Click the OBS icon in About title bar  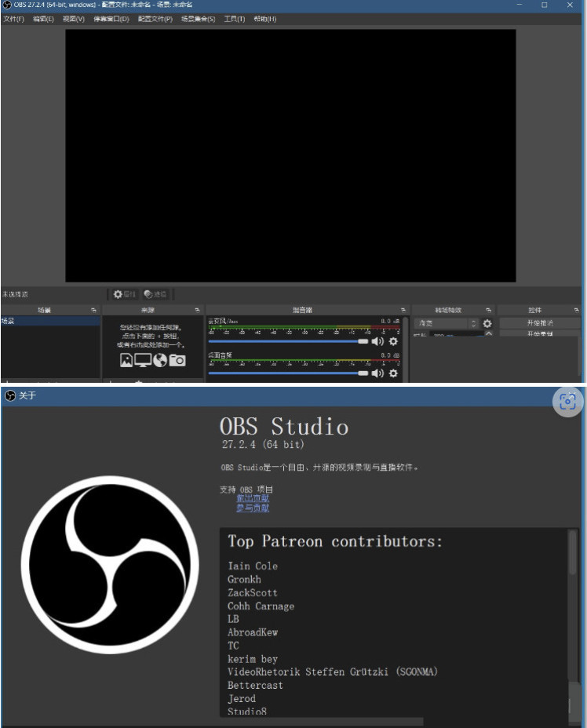10,395
